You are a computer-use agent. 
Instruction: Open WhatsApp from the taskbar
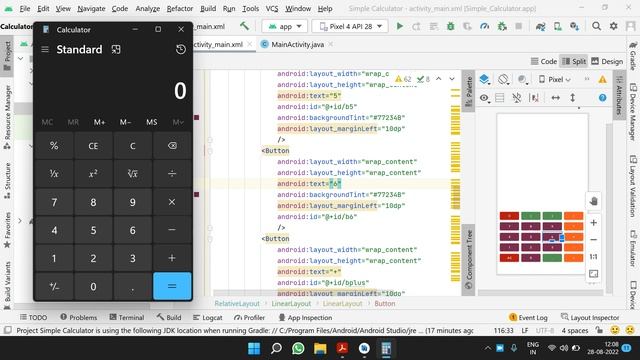click(298, 348)
